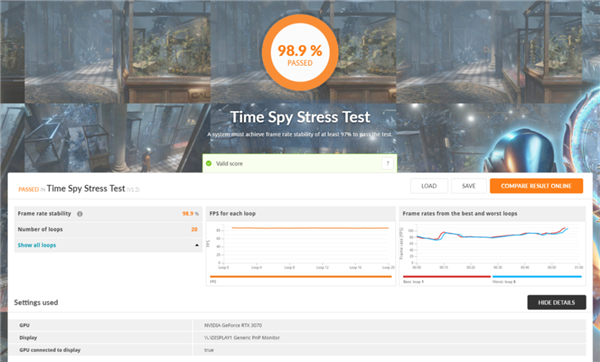Click the green Valid score checkmark icon
The height and width of the screenshot is (362, 600).
209,163
